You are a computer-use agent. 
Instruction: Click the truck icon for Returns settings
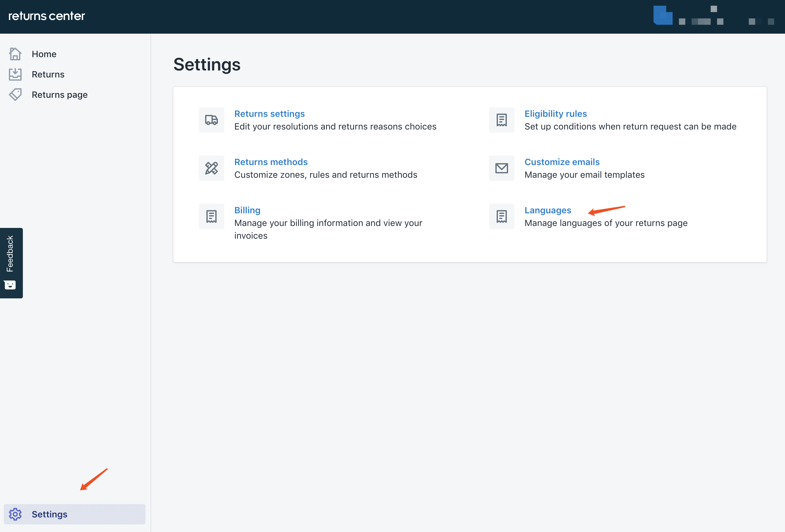point(211,120)
